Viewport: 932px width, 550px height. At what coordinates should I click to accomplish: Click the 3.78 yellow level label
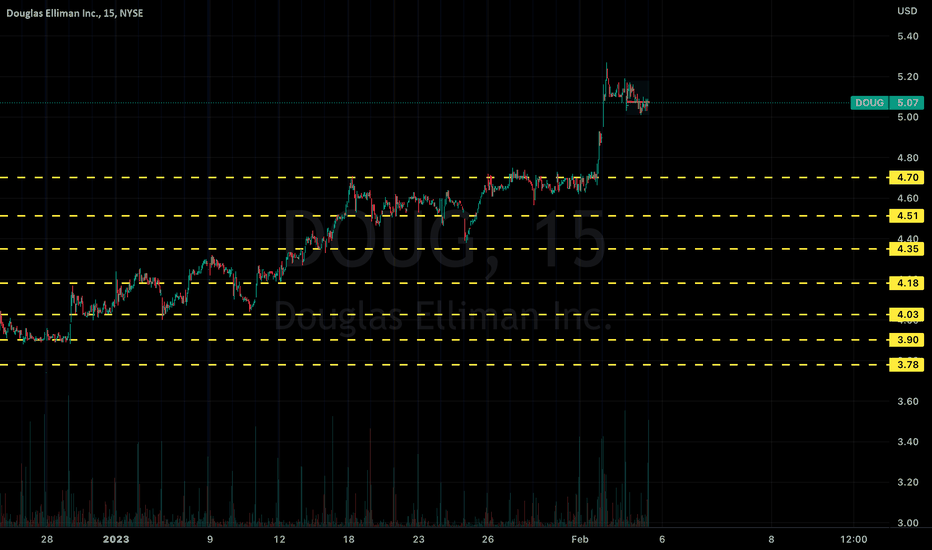tap(907, 364)
